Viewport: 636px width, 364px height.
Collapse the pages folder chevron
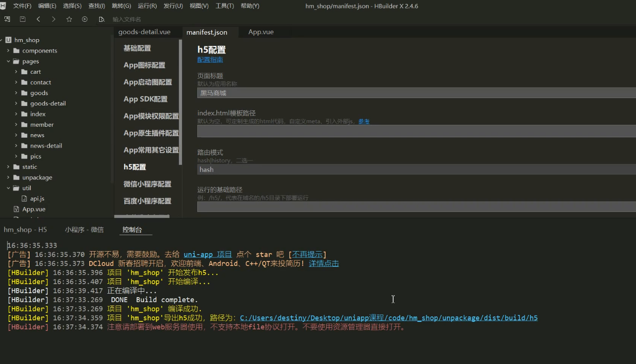pos(8,61)
